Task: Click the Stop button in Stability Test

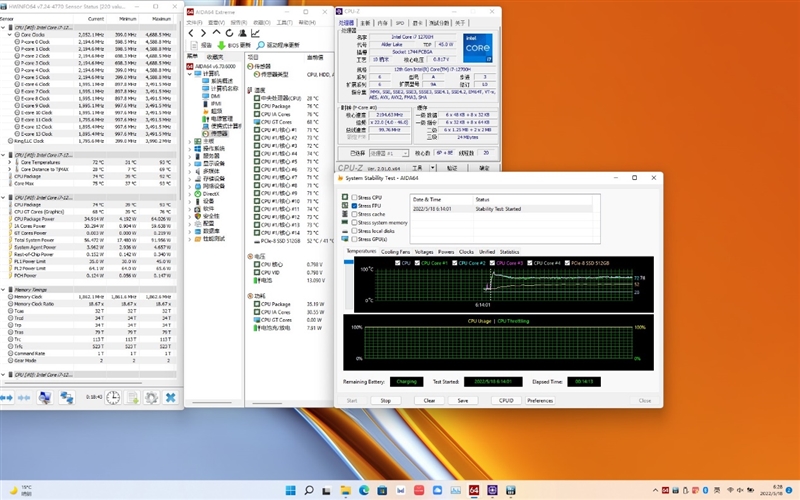Action: [x=386, y=401]
